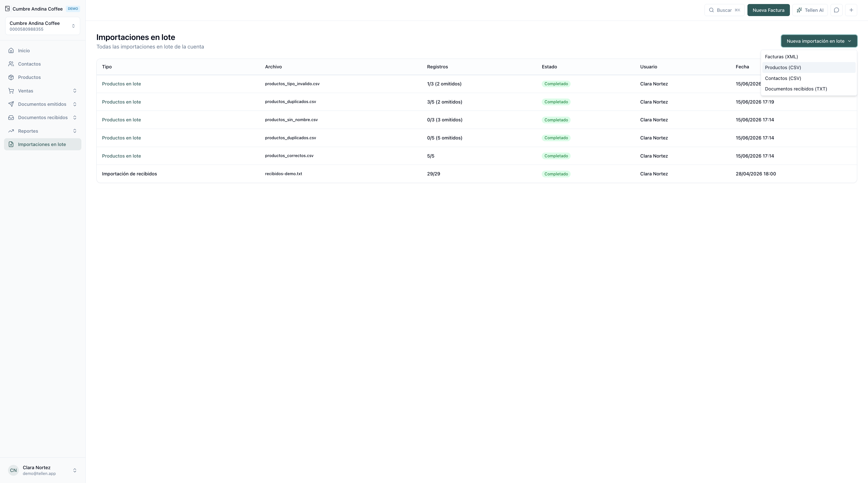Image resolution: width=868 pixels, height=483 pixels.
Task: Open the Clara Nortez user menu chevron
Action: click(75, 470)
